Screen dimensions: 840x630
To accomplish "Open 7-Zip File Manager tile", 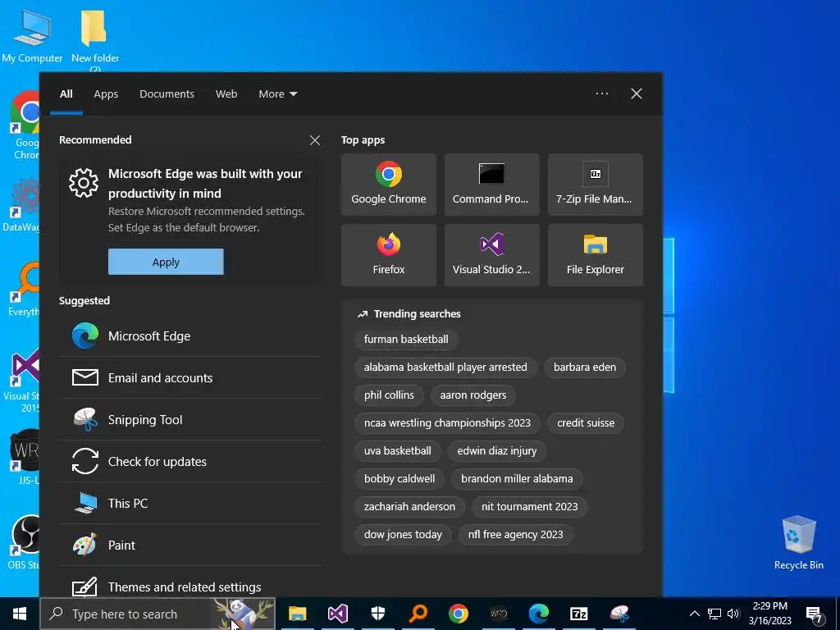I will 596,185.
